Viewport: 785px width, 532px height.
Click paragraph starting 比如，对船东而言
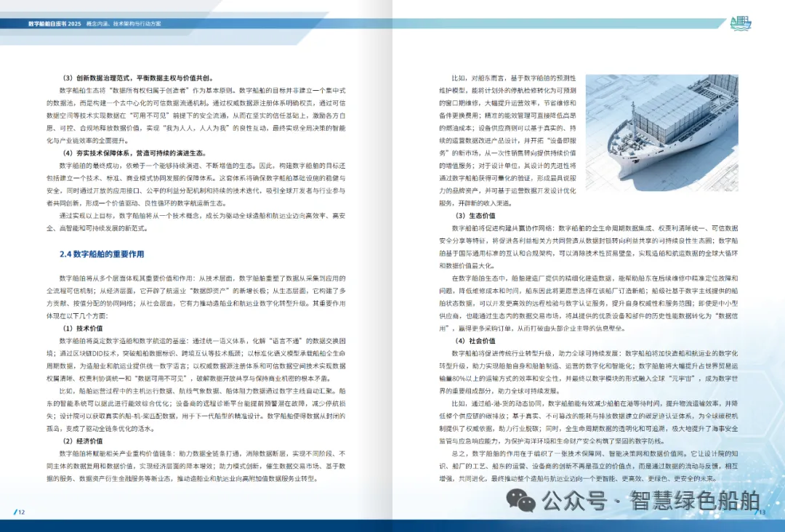point(507,141)
